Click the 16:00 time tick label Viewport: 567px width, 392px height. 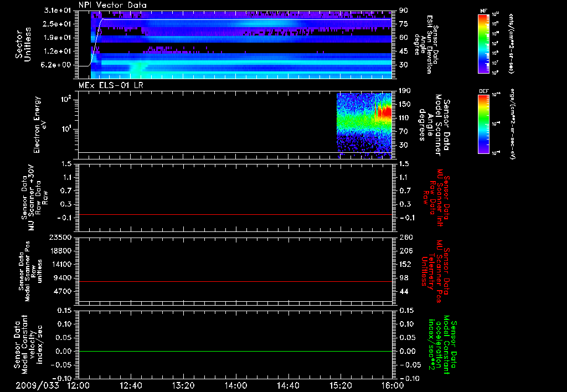(393, 385)
